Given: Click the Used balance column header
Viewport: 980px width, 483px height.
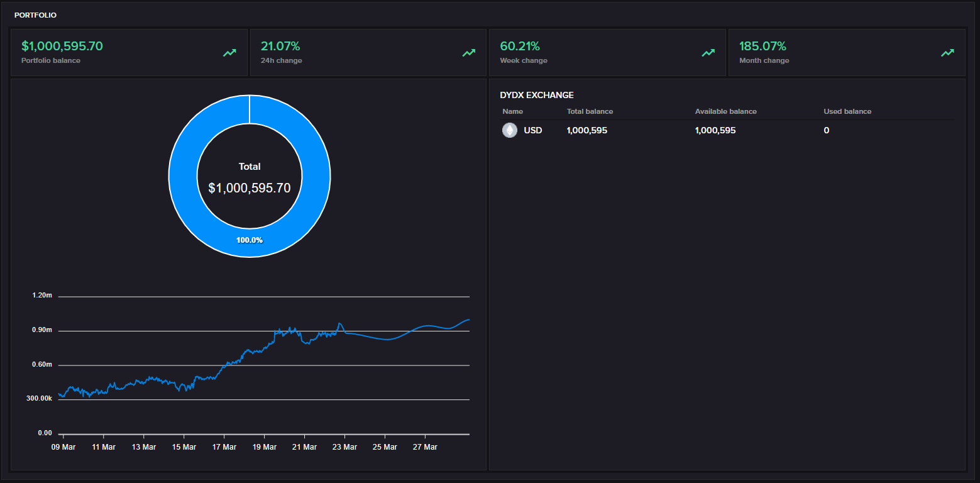Looking at the screenshot, I should (847, 111).
